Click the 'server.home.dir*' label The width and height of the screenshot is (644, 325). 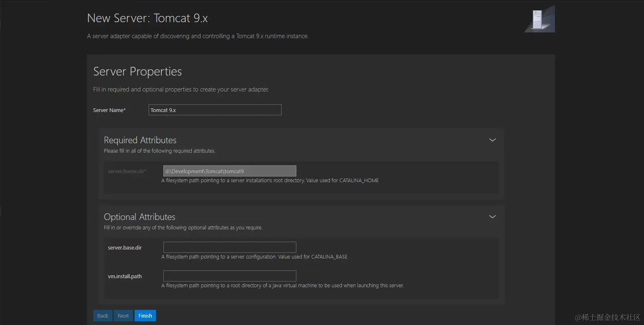point(127,172)
